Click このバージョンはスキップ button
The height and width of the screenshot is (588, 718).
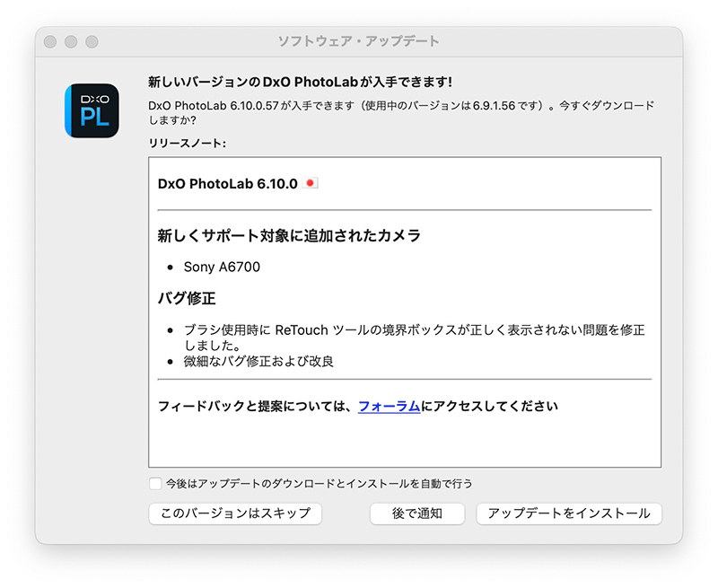[235, 513]
